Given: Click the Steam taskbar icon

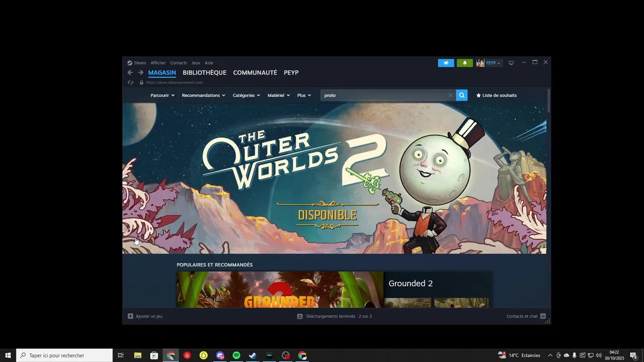Looking at the screenshot, I should 253,355.
